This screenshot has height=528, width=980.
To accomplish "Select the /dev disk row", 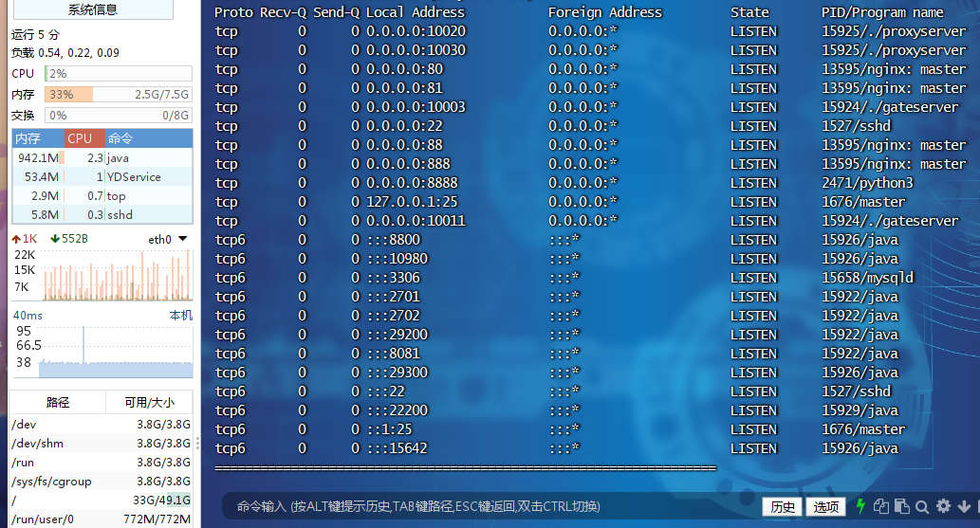I will point(102,425).
